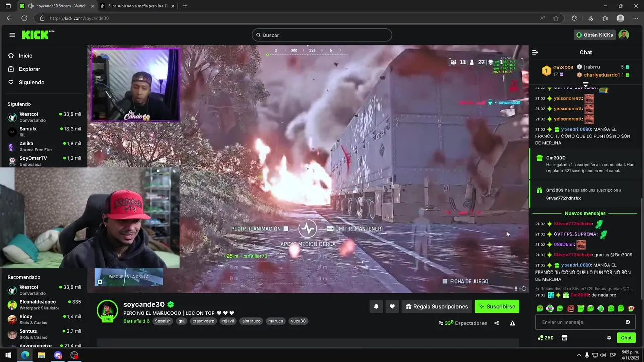Click username Gm3009 in the gift notice
Image resolution: width=644 pixels, height=362 pixels.
pyautogui.click(x=555, y=158)
